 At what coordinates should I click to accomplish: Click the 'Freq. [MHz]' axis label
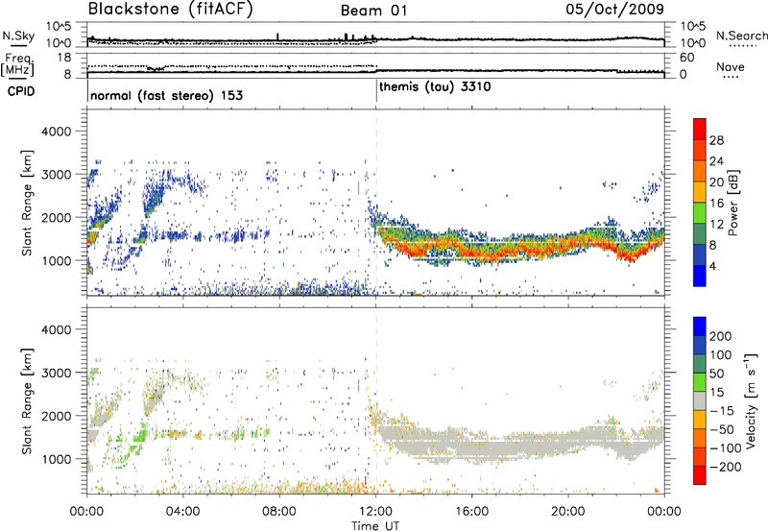click(18, 65)
